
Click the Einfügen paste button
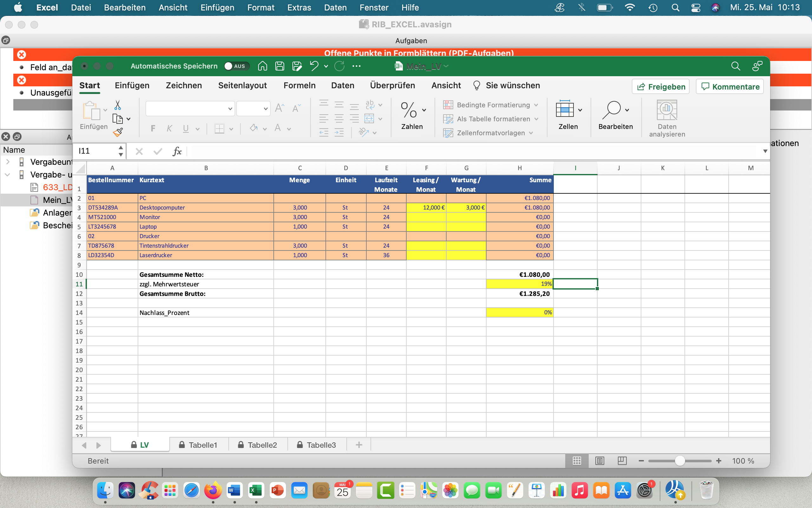(94, 115)
